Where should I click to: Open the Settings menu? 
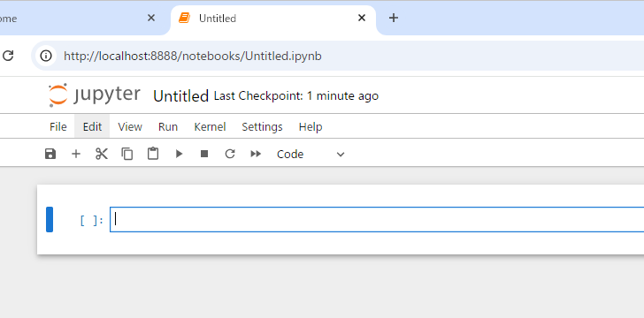click(x=262, y=127)
